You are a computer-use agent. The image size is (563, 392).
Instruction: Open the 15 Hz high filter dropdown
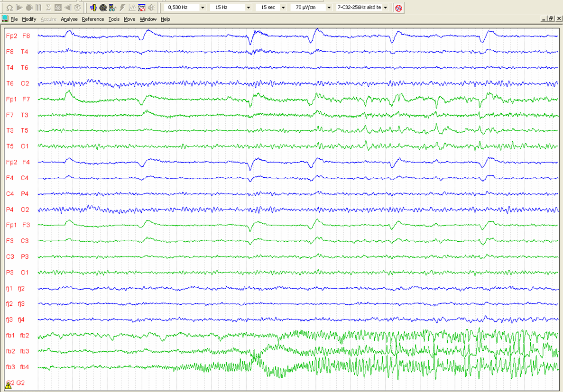249,8
